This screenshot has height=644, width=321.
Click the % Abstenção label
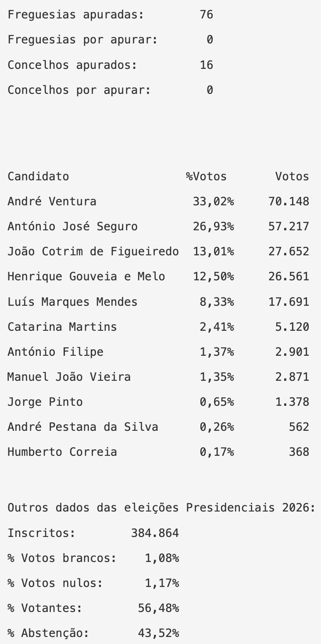point(48,633)
